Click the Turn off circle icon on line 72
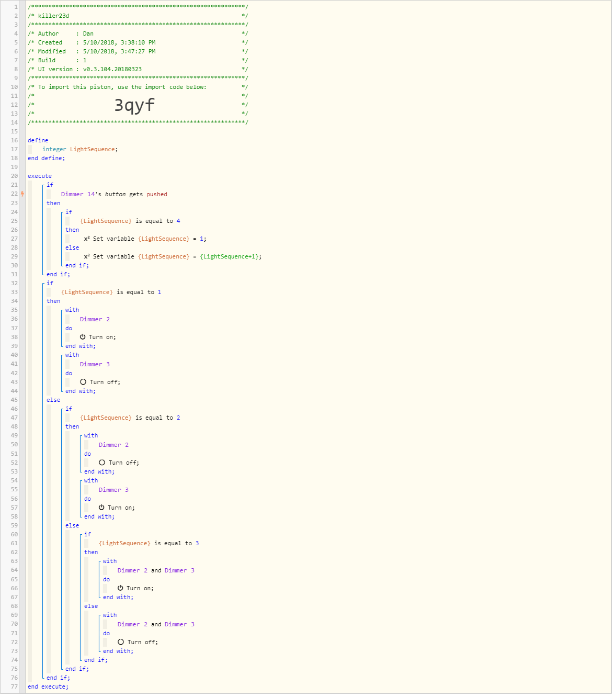Viewport: 616px width, 698px height. click(x=121, y=642)
